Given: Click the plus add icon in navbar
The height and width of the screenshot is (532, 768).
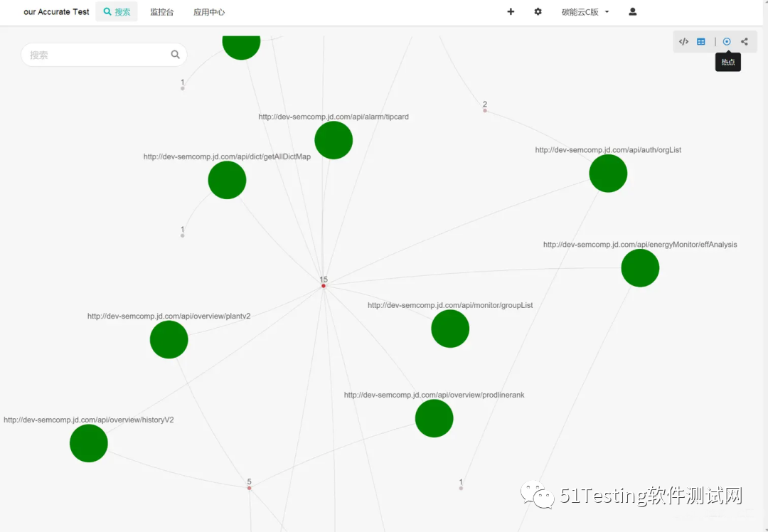Looking at the screenshot, I should [x=511, y=12].
